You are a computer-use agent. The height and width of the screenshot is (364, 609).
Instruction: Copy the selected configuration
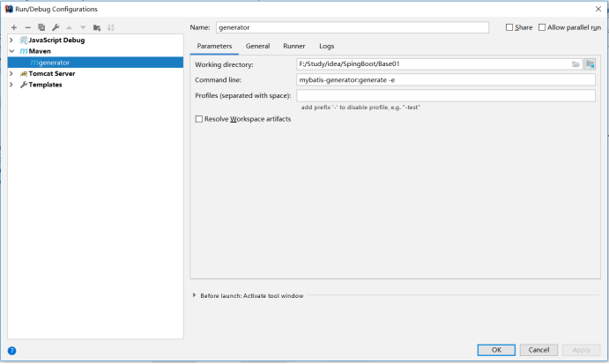41,27
